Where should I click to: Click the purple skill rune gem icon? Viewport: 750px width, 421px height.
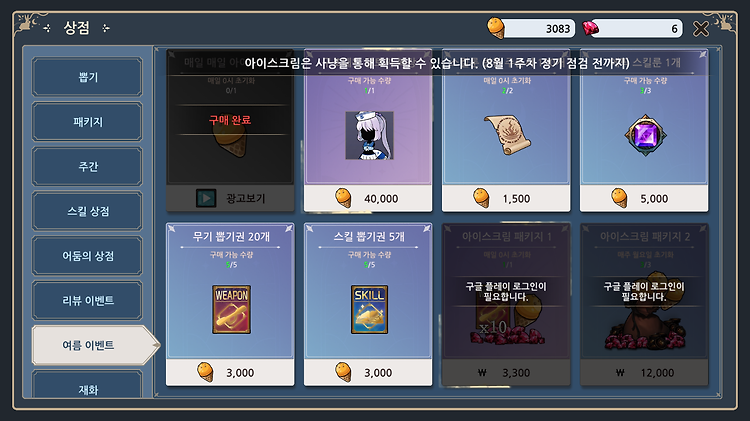[645, 135]
